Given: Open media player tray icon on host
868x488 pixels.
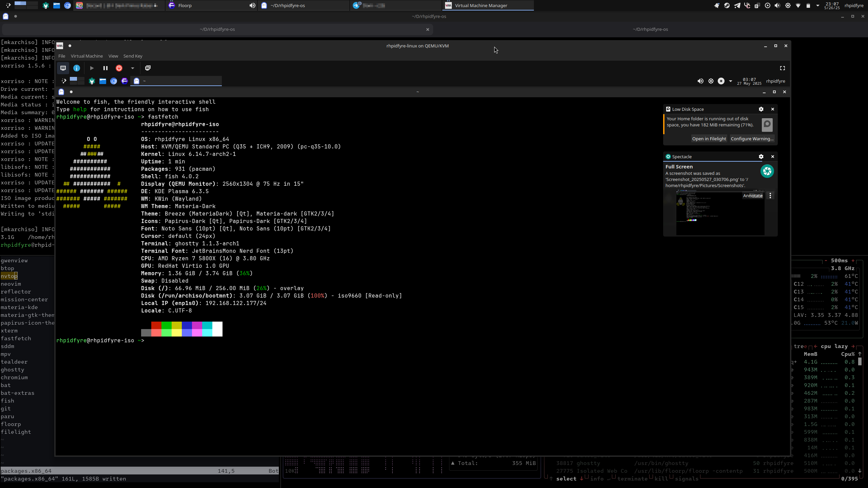Looking at the screenshot, I should pyautogui.click(x=767, y=5).
